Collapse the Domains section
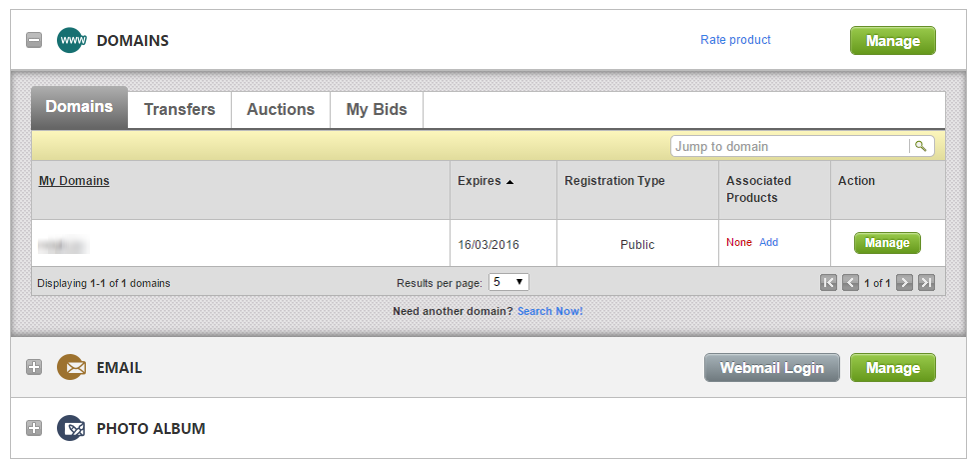This screenshot has width=980, height=470. (34, 41)
